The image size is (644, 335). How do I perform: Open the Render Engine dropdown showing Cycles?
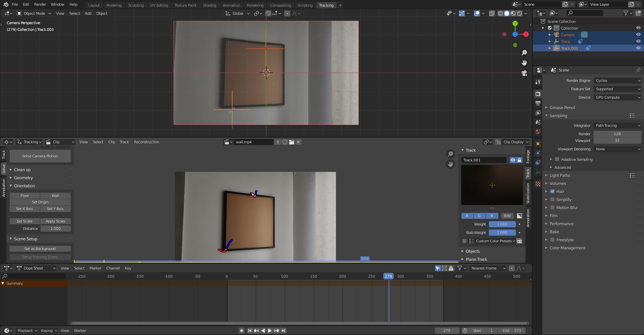617,81
